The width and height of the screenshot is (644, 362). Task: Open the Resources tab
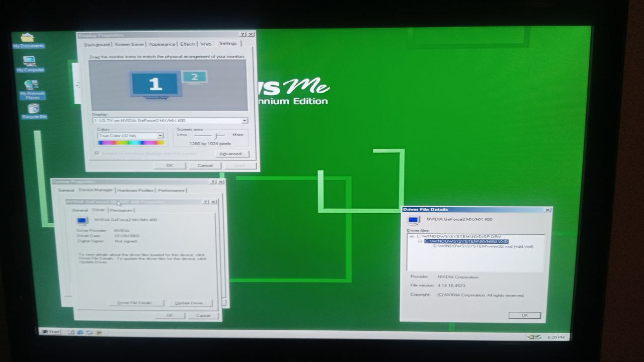(121, 210)
